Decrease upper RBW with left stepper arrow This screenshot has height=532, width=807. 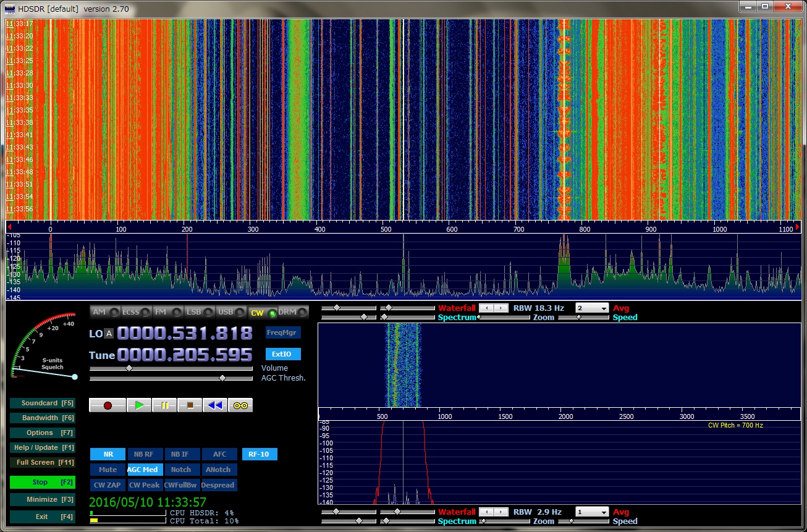[x=486, y=308]
